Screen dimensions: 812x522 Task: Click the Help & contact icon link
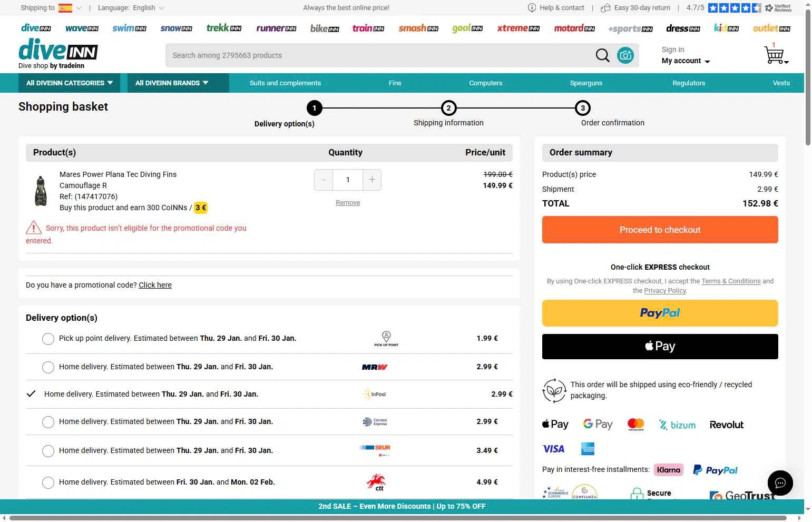556,8
